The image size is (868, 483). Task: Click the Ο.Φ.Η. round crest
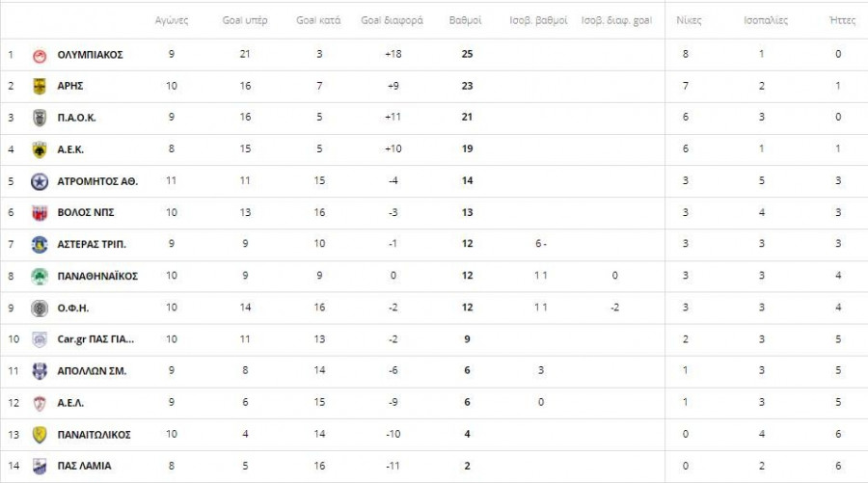coord(40,308)
